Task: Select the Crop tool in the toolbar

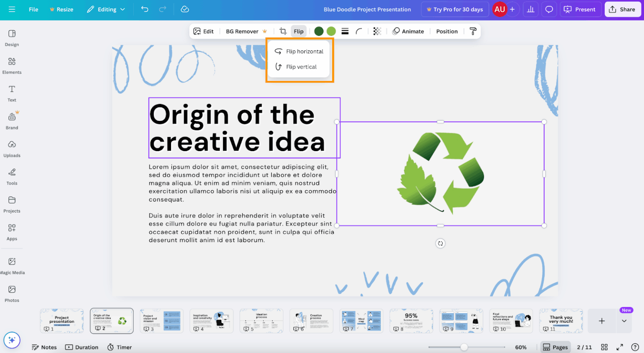Action: tap(283, 31)
